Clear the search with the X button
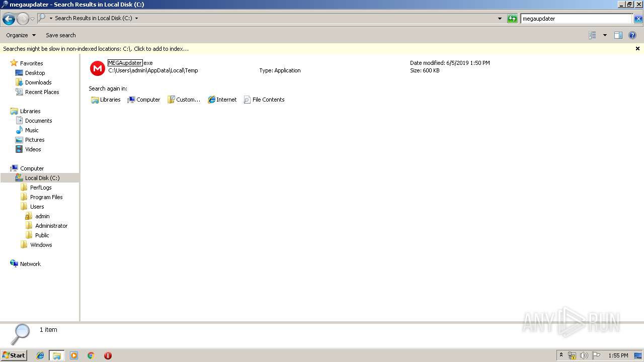The width and height of the screenshot is (644, 362). point(638,19)
